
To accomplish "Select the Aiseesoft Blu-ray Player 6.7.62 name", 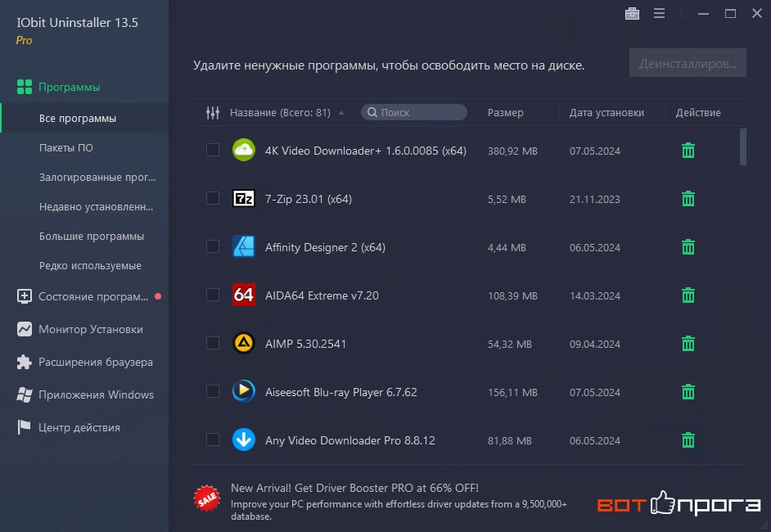I will tap(340, 392).
